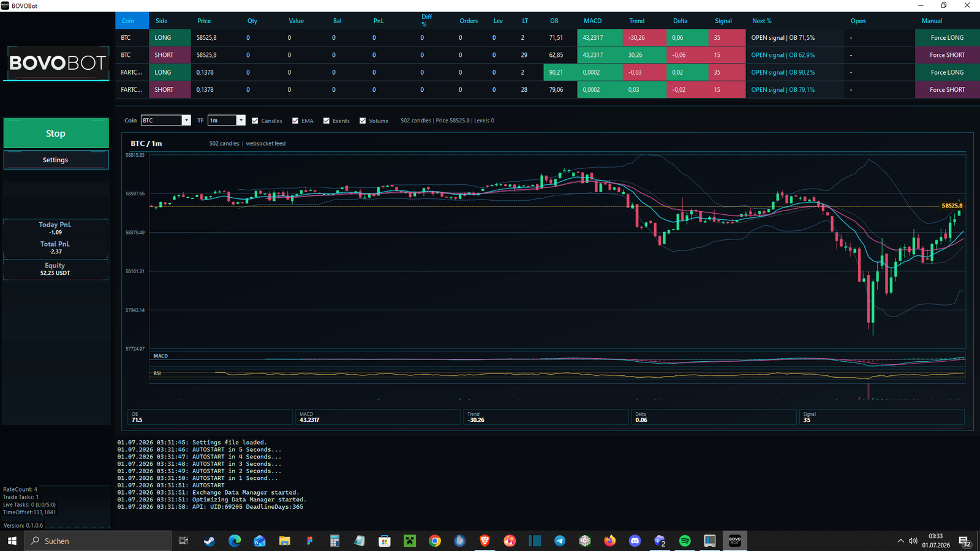Viewport: 980px width, 551px height.
Task: Toggle the Events checkbox
Action: tap(326, 121)
